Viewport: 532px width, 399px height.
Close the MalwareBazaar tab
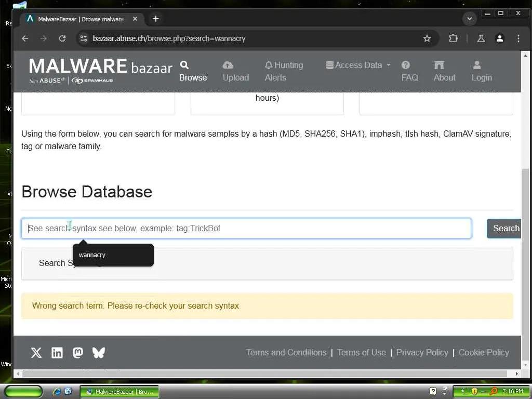click(x=135, y=19)
